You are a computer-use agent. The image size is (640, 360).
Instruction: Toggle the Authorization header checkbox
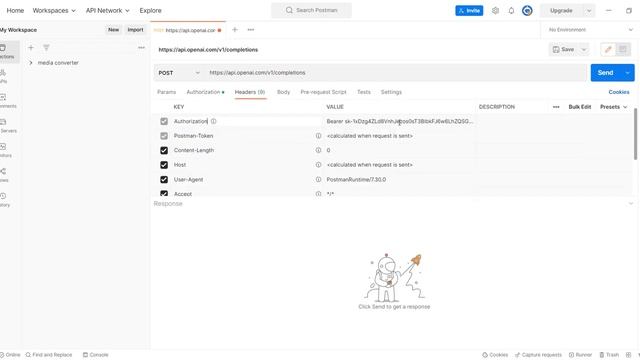(x=164, y=121)
